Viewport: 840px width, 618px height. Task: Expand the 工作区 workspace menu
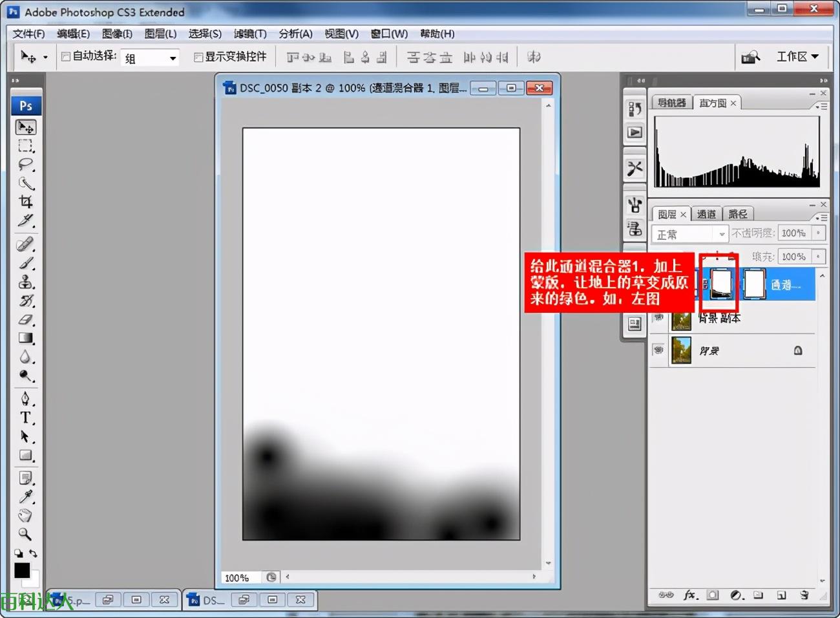pyautogui.click(x=797, y=57)
